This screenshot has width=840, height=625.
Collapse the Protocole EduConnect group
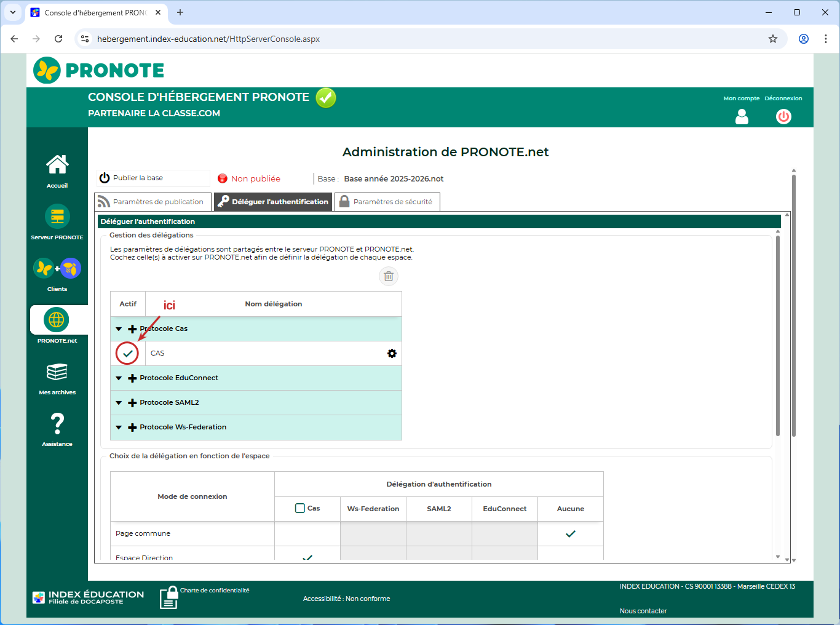click(119, 378)
